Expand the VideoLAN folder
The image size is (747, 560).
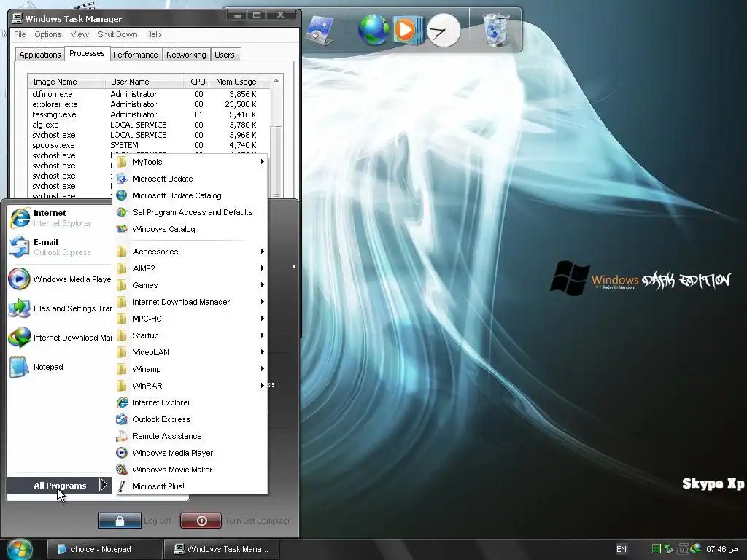click(190, 352)
